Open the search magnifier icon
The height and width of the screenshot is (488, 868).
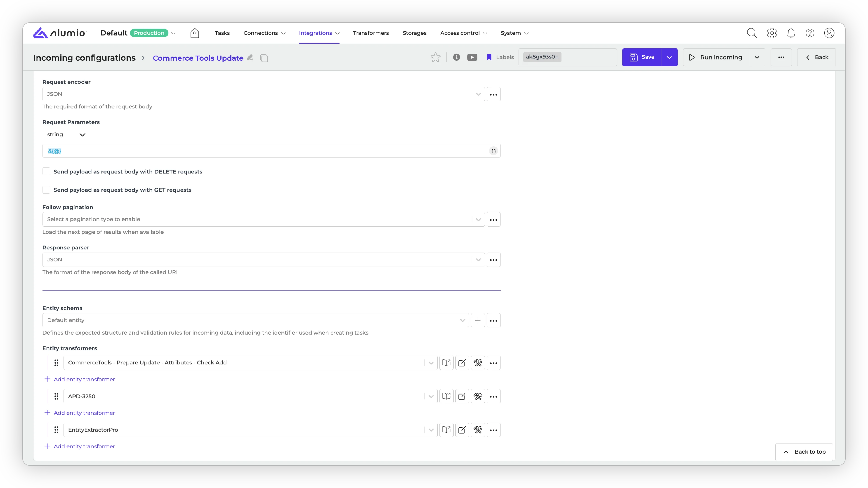tap(752, 33)
